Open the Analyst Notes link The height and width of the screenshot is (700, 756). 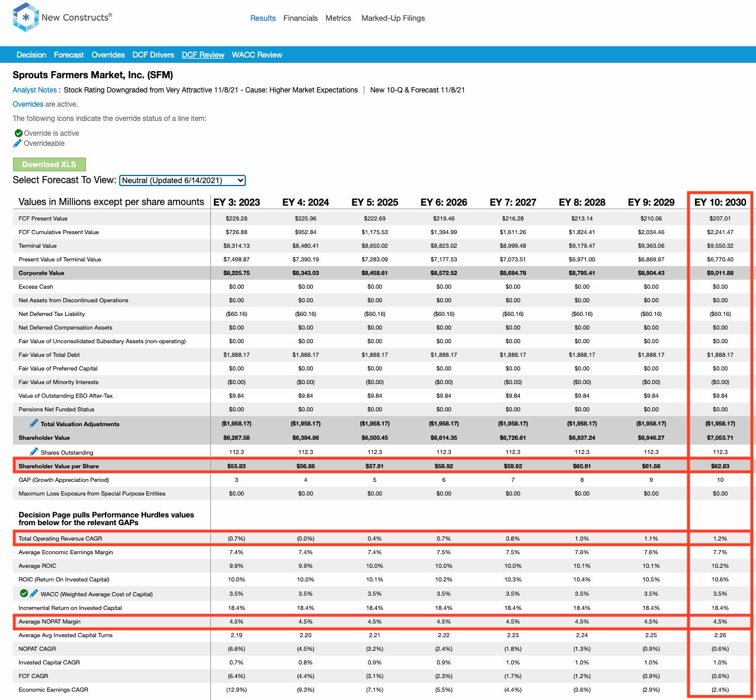click(x=35, y=90)
